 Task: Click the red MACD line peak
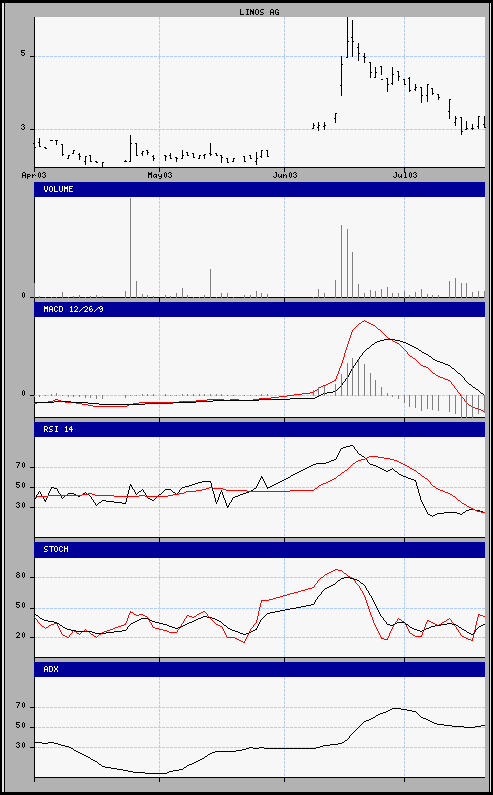[365, 321]
